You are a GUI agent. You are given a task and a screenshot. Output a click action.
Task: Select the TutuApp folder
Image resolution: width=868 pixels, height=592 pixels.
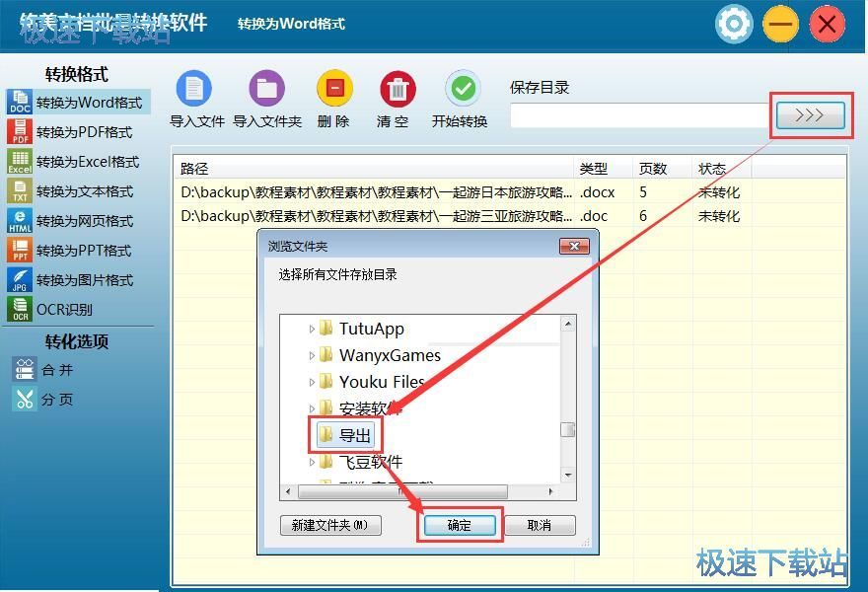(372, 329)
